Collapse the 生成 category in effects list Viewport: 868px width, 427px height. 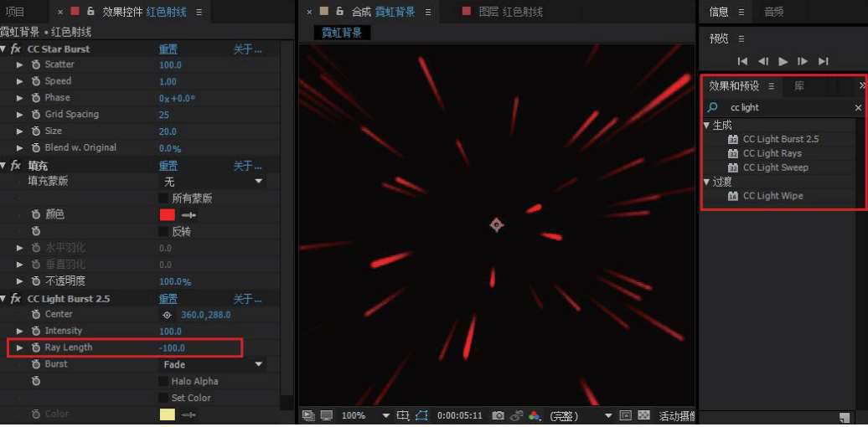pos(706,125)
